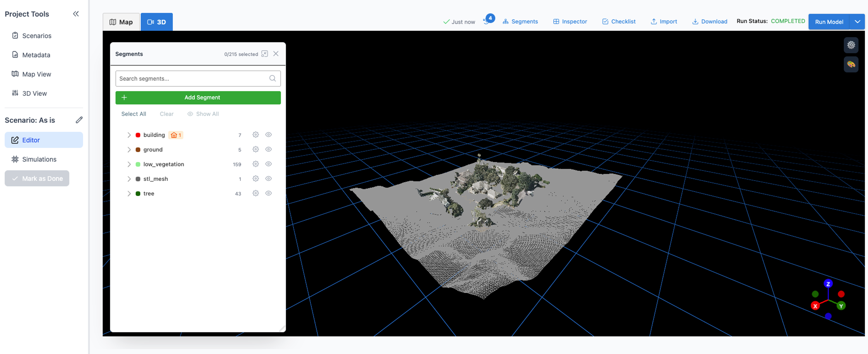Toggle visibility of low_vegetation segment
Image resolution: width=868 pixels, height=354 pixels.
268,164
